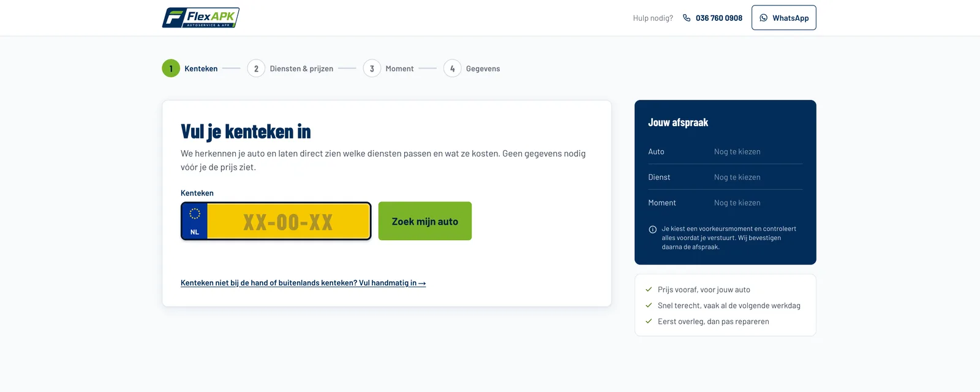Go to step 4 Gegevens

pos(472,69)
